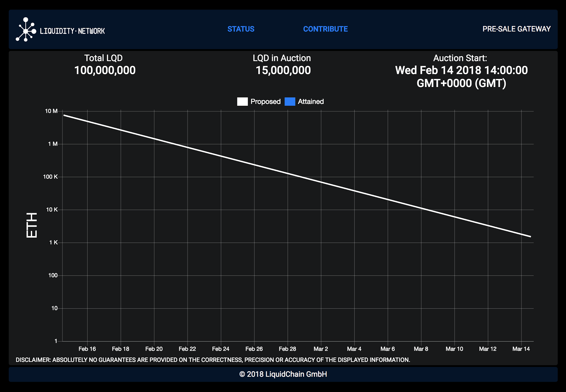Click the © 2018 LiquidChain GmbH footer text
Screen dimensions: 566x392
283,374
